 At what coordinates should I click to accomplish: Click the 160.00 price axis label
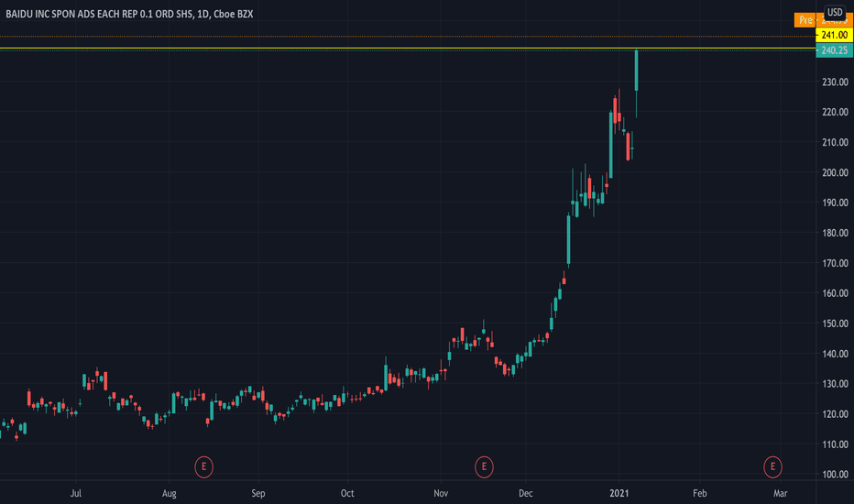[x=835, y=293]
